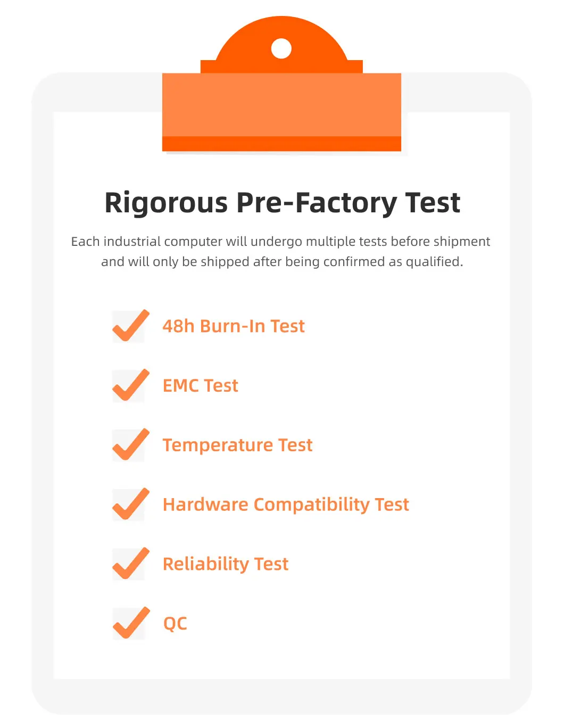564x728 pixels.
Task: Choose the "QC" label text
Action: pyautogui.click(x=175, y=623)
